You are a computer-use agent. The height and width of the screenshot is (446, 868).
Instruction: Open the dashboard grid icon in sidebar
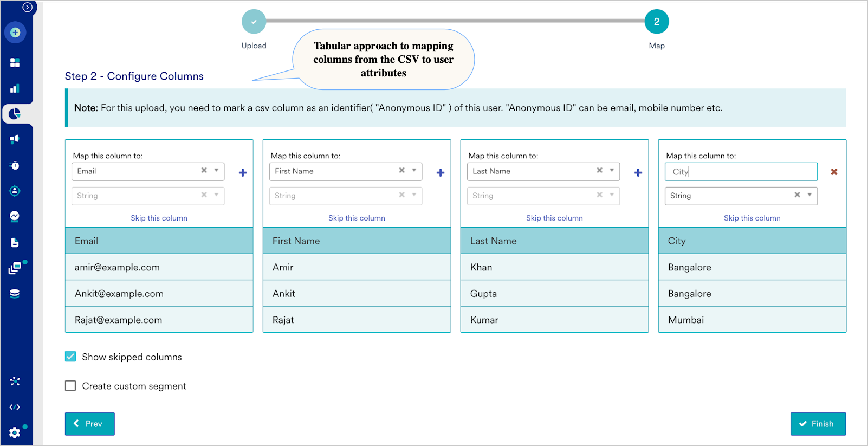click(x=15, y=63)
